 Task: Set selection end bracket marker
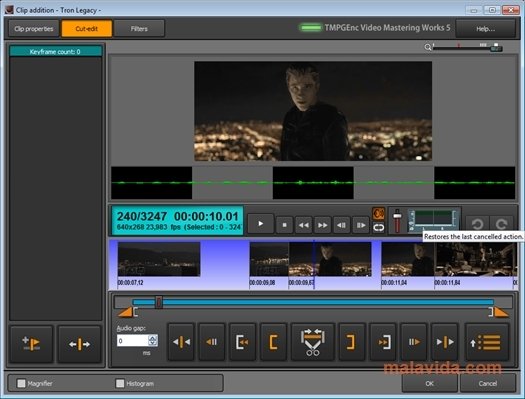(351, 342)
